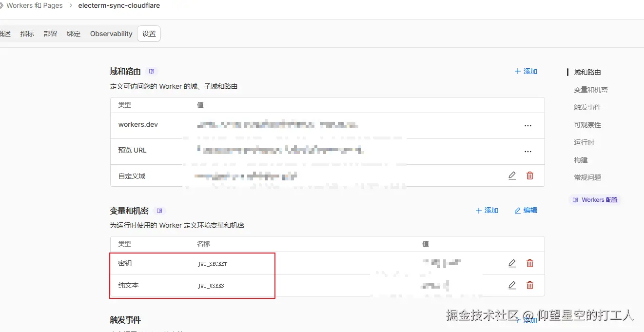Select the JWT_SECRET name cell
The image size is (644, 332).
[x=212, y=264]
